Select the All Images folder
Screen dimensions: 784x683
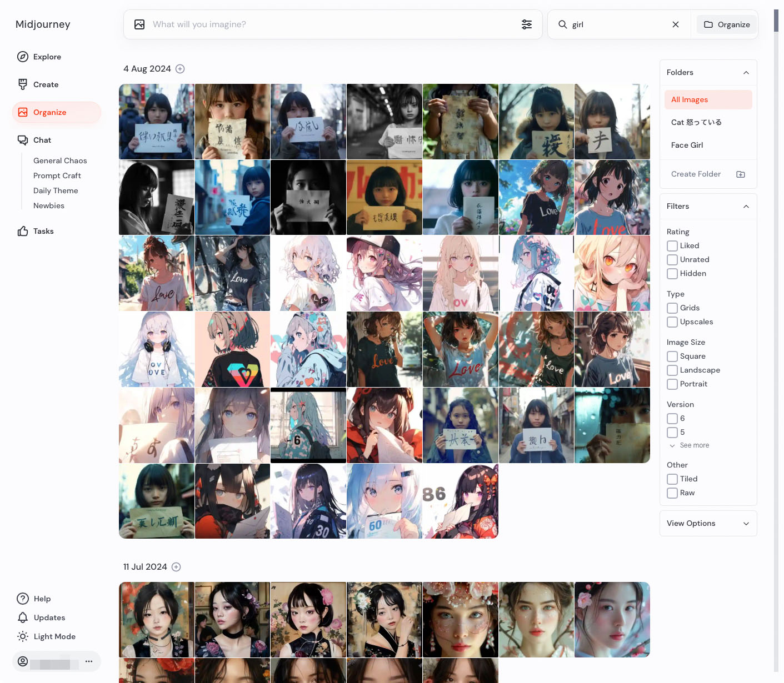(x=708, y=99)
